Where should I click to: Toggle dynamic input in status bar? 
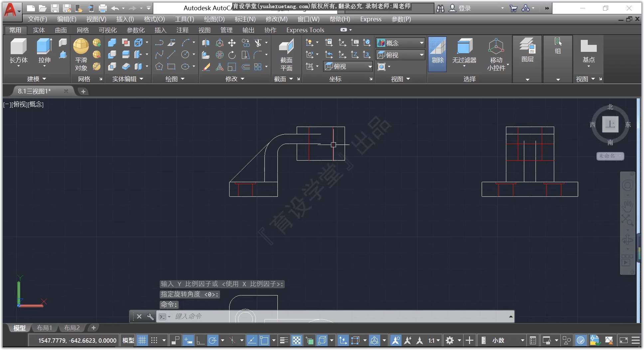188,340
